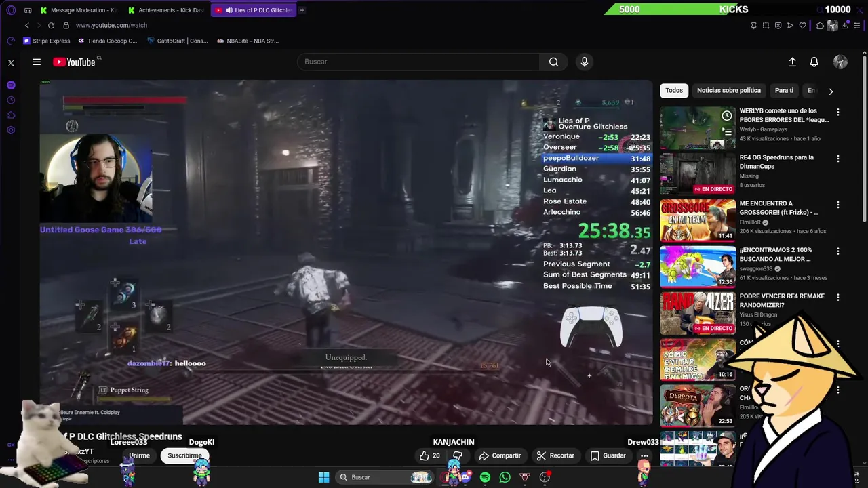Reload the page with refresh icon
868x488 pixels.
(51, 25)
